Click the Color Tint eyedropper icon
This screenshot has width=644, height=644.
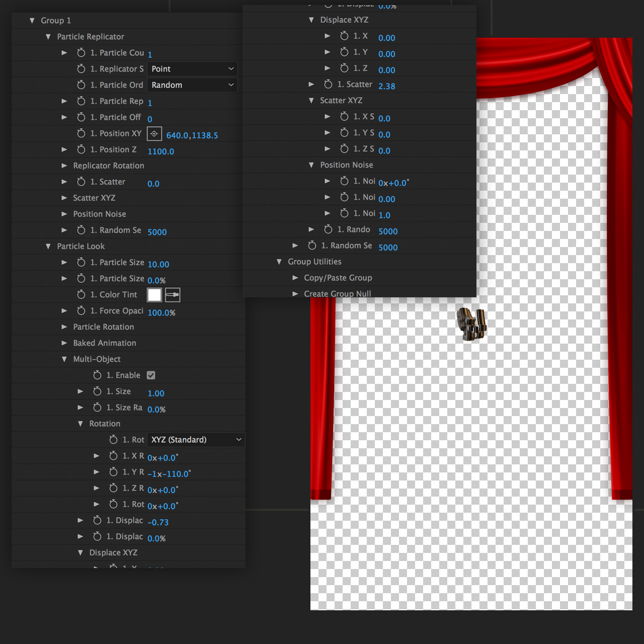click(173, 295)
